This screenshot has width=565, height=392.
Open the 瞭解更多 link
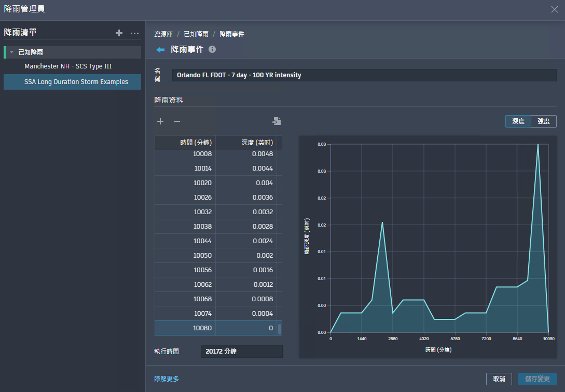(167, 379)
